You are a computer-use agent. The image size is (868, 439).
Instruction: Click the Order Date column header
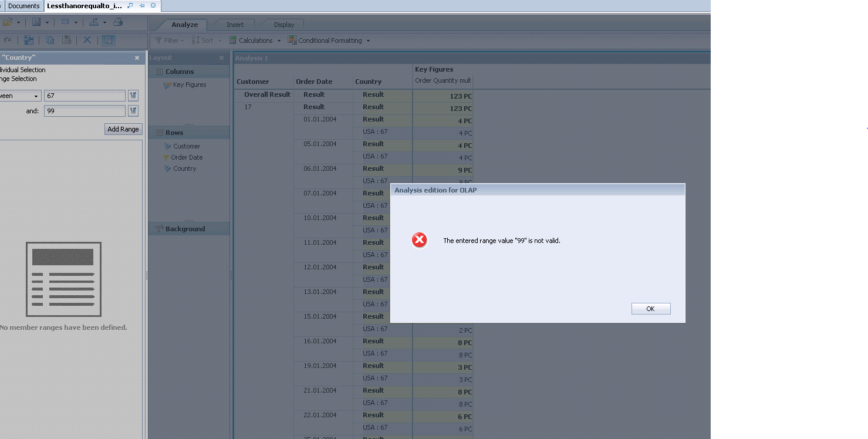[x=314, y=82]
